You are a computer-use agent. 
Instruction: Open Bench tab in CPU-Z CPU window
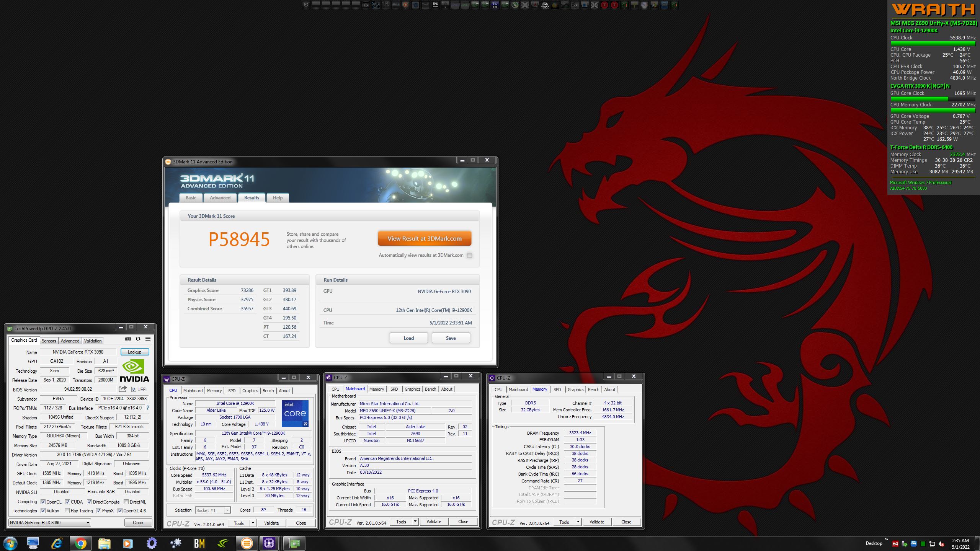coord(268,391)
